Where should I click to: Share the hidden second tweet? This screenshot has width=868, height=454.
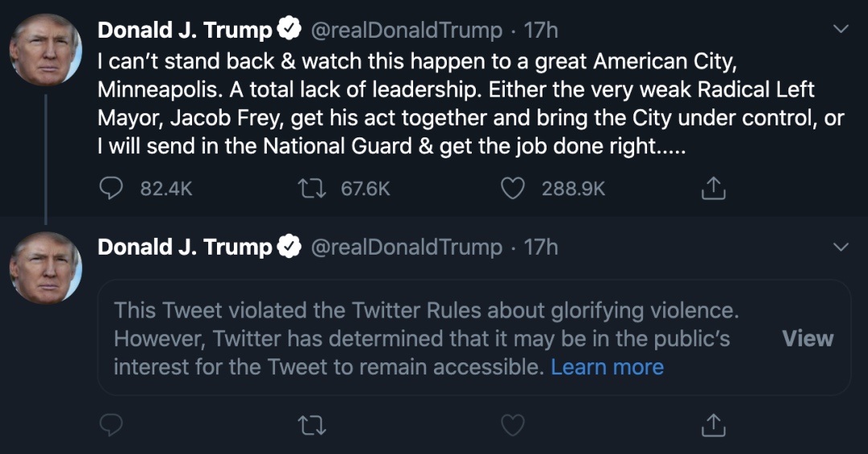[x=713, y=424]
